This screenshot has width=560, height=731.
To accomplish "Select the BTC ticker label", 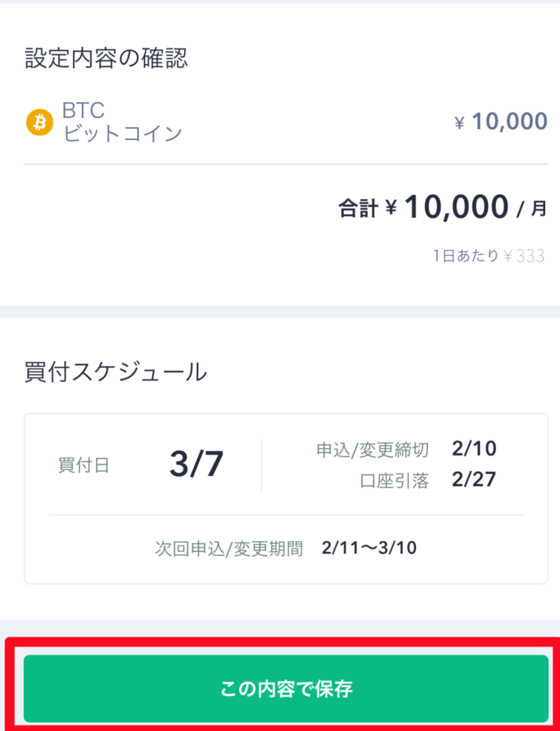I will pos(83,111).
